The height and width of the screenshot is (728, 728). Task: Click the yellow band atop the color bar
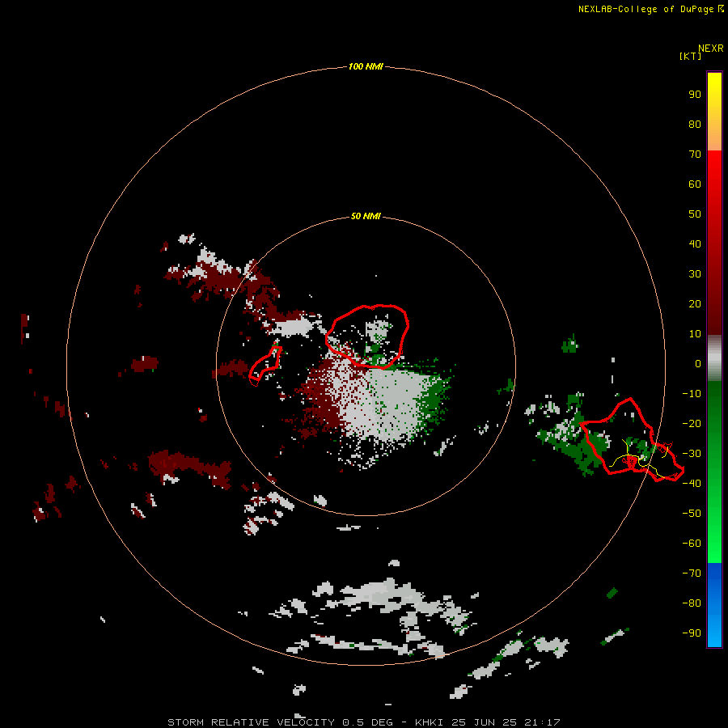coord(714,112)
